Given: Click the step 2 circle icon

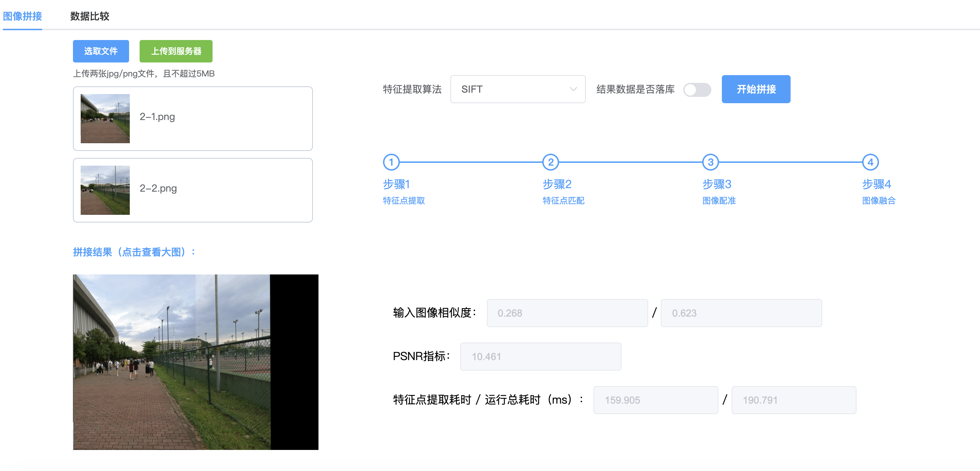Looking at the screenshot, I should [550, 162].
